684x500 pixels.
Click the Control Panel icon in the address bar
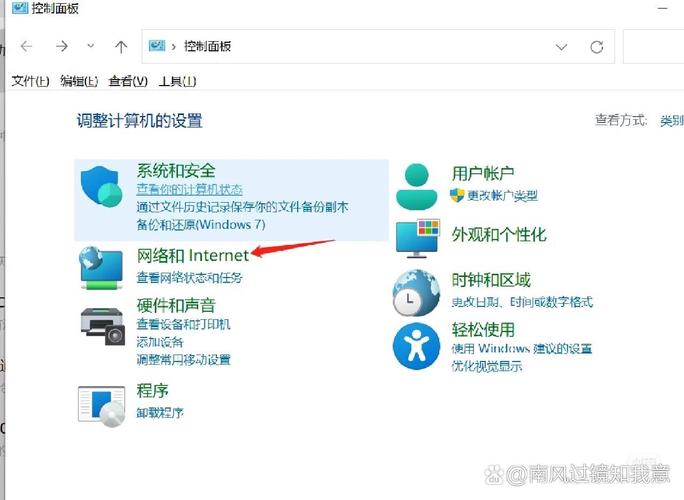[x=157, y=45]
